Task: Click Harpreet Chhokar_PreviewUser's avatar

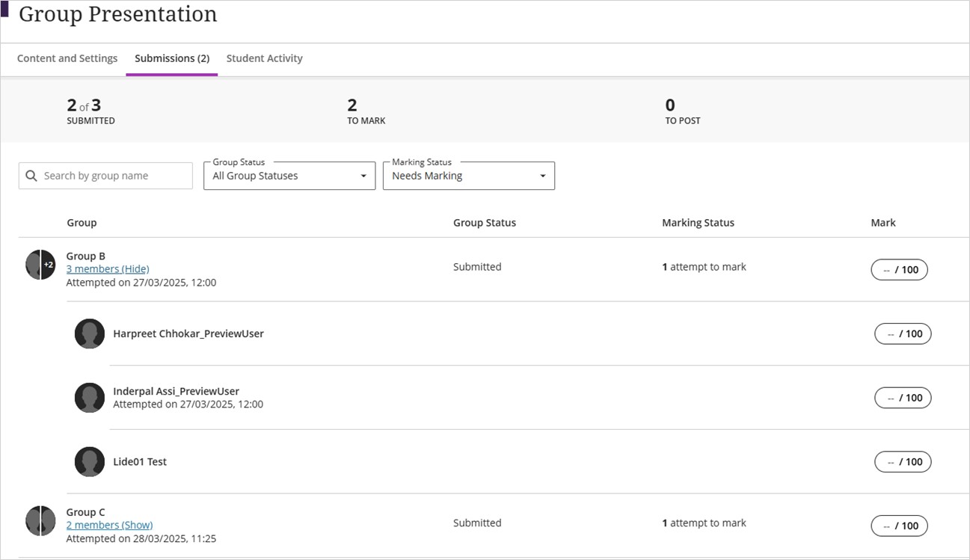Action: (90, 333)
